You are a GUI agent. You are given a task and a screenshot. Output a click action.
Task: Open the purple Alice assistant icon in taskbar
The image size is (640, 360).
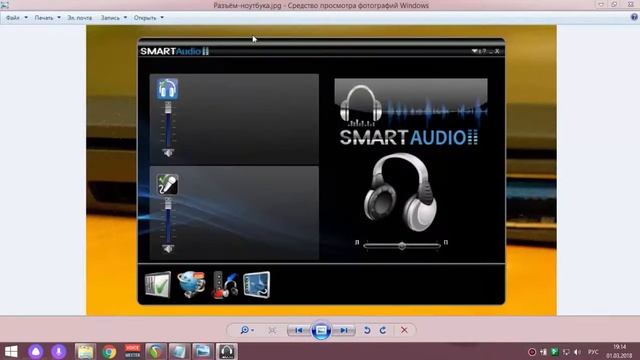36,351
